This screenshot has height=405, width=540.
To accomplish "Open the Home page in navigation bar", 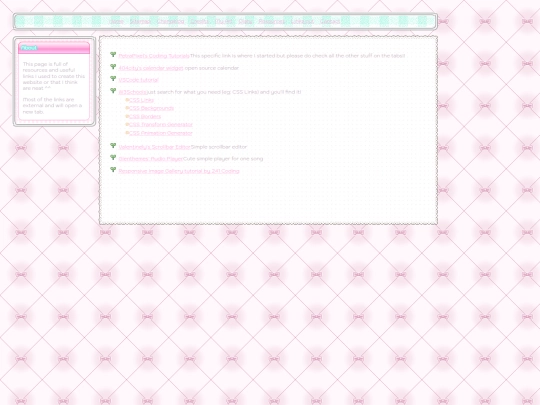I will (116, 21).
